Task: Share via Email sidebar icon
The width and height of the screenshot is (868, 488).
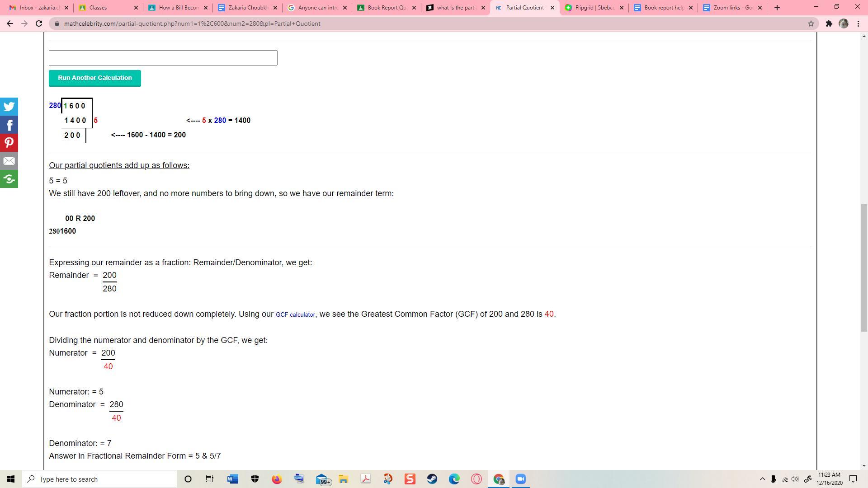Action: [9, 161]
